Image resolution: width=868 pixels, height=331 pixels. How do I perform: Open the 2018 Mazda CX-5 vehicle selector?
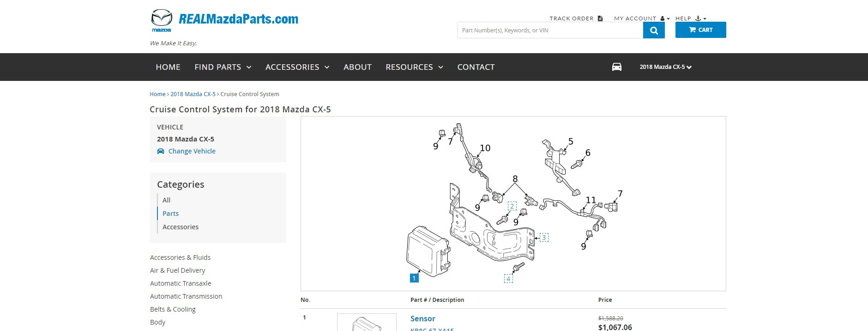pos(665,67)
